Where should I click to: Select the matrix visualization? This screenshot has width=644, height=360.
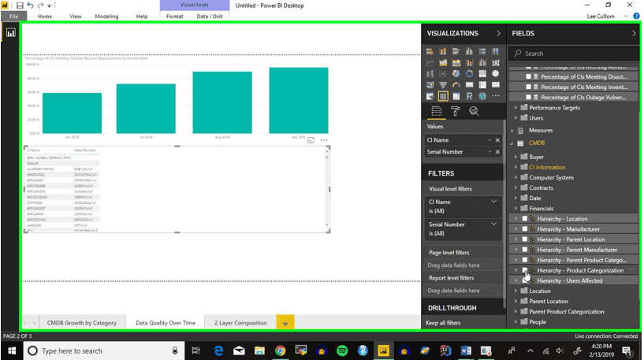coord(456,96)
